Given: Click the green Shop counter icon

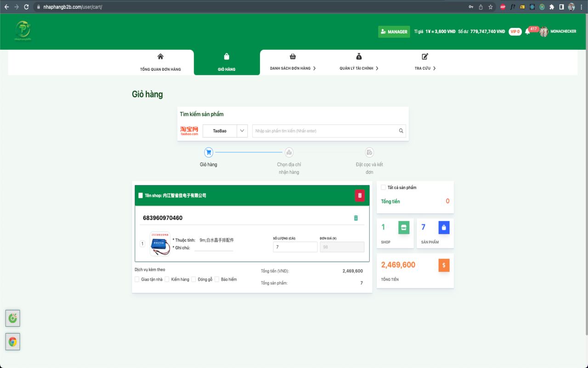Looking at the screenshot, I should [403, 227].
